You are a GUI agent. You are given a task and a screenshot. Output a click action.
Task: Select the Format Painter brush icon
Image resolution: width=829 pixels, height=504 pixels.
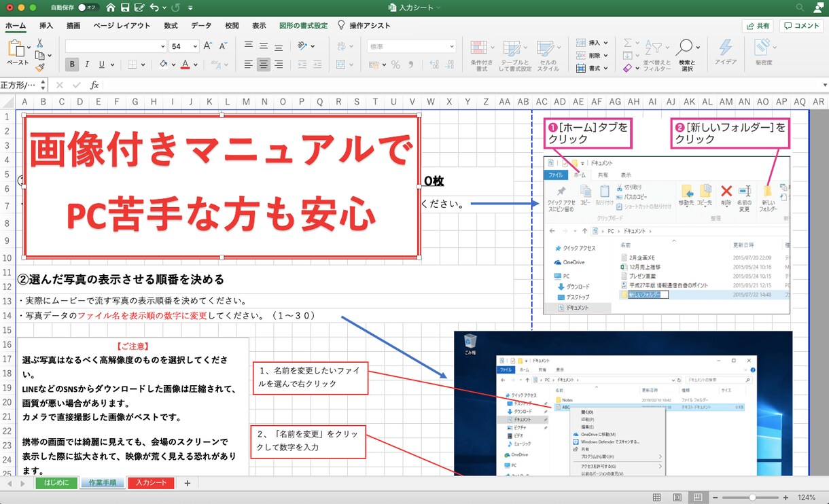point(40,67)
